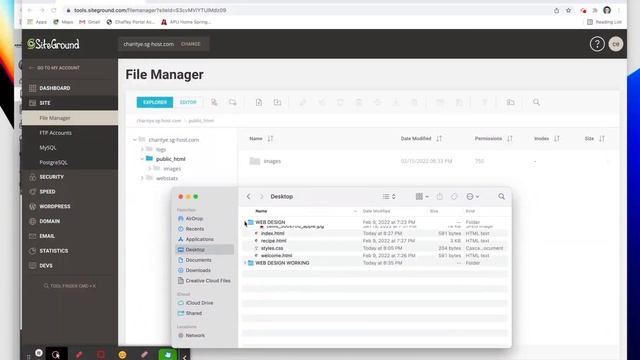Switch to the EDITOR tab

tap(188, 102)
